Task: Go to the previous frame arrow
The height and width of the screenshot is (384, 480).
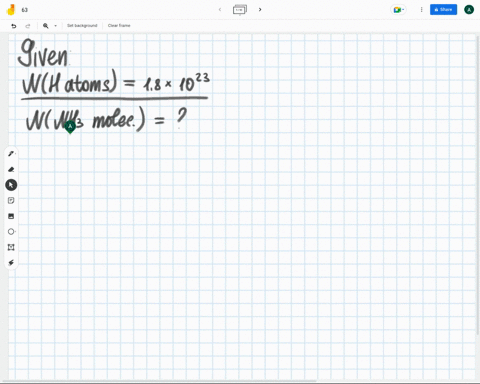Action: click(220, 9)
